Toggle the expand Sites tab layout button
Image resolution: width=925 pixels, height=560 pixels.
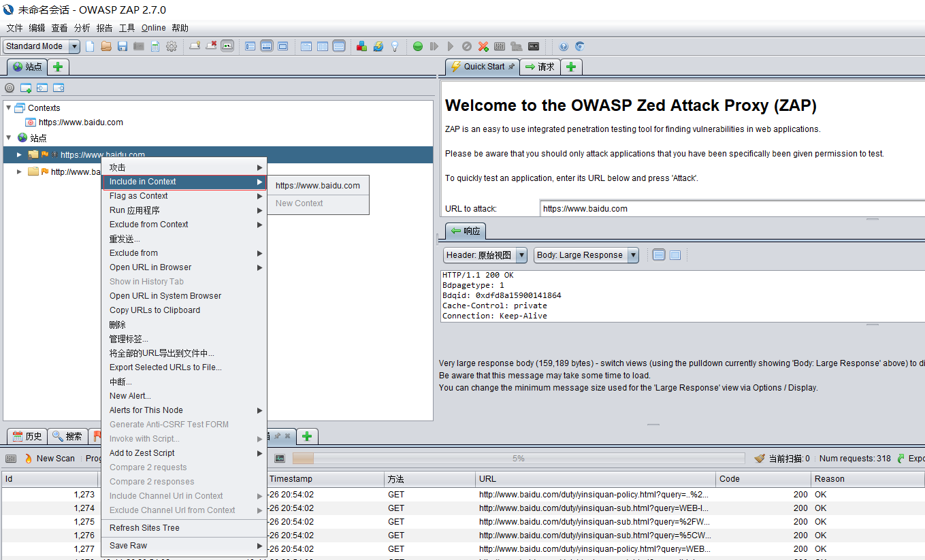click(250, 46)
